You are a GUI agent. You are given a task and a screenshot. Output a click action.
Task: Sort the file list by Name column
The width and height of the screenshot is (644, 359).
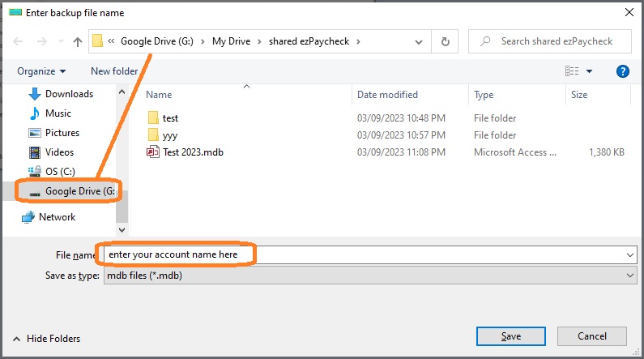[160, 95]
